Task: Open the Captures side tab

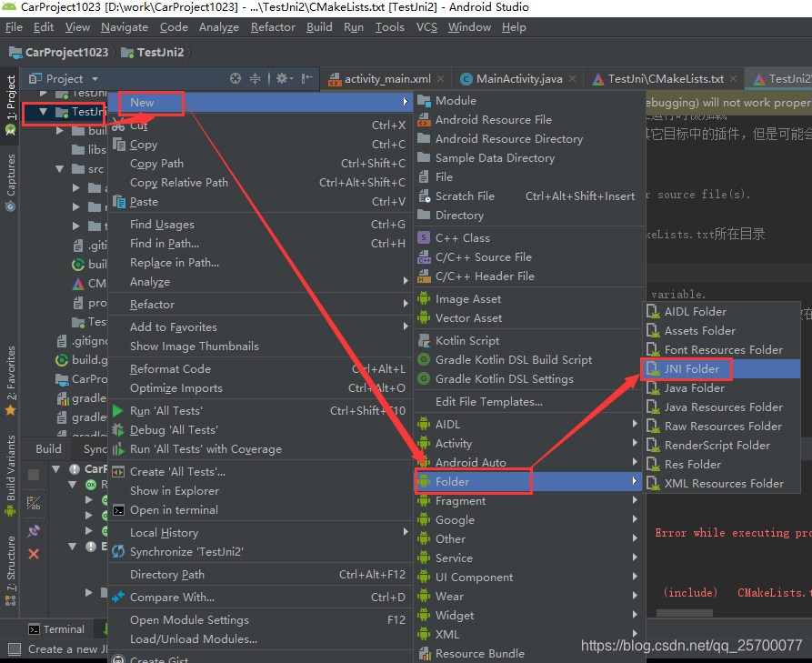Action: 10,182
